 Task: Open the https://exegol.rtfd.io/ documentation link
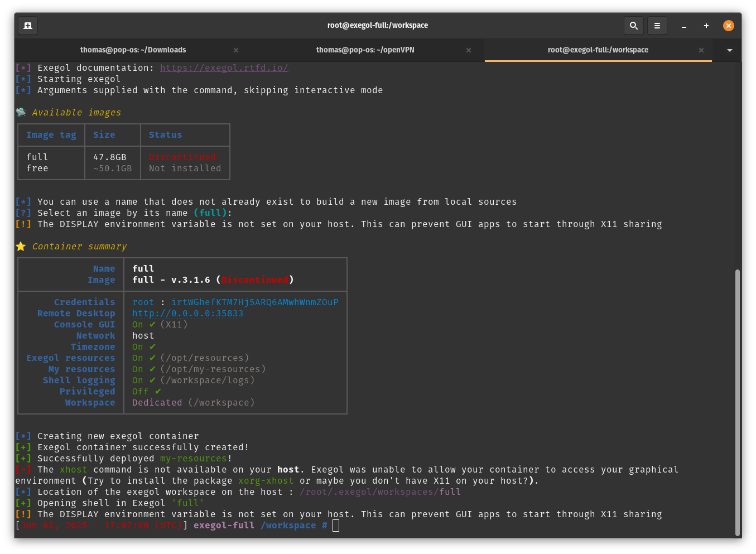(224, 68)
